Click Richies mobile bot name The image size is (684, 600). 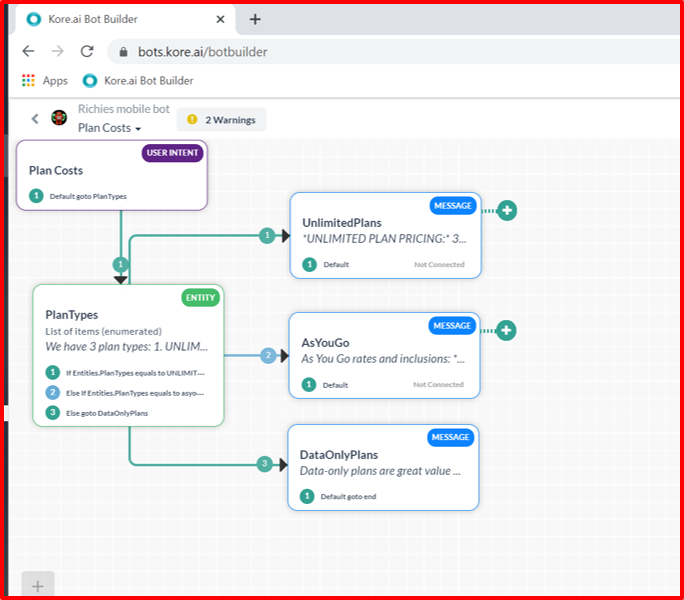124,109
